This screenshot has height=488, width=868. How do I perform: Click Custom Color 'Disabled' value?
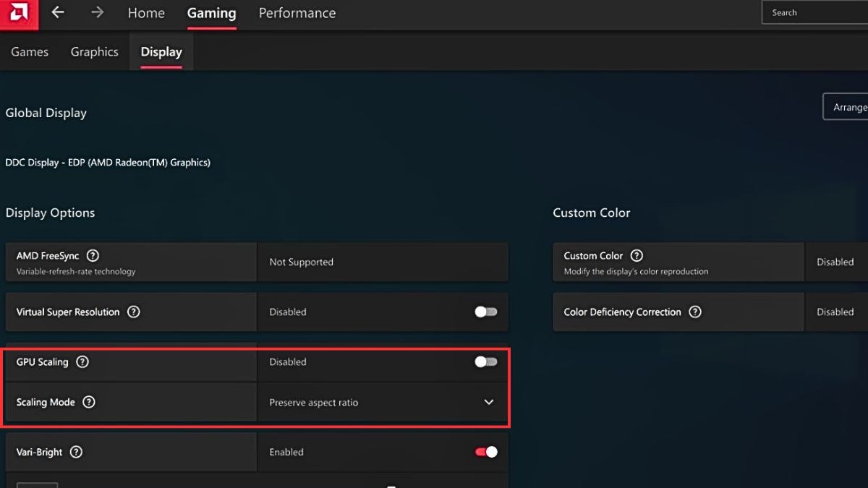(x=835, y=262)
